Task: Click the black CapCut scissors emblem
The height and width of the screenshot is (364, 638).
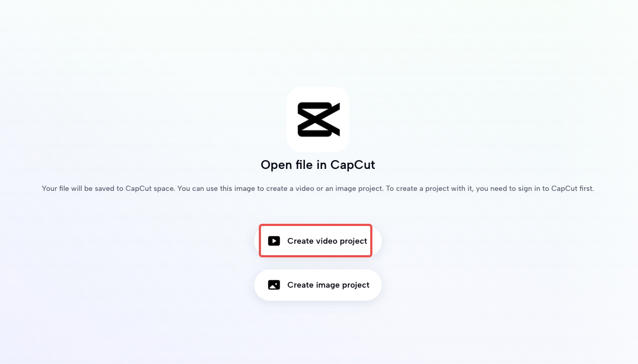Action: click(318, 120)
